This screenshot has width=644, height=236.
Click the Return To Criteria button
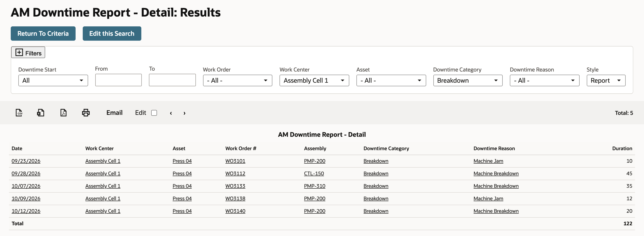[43, 34]
